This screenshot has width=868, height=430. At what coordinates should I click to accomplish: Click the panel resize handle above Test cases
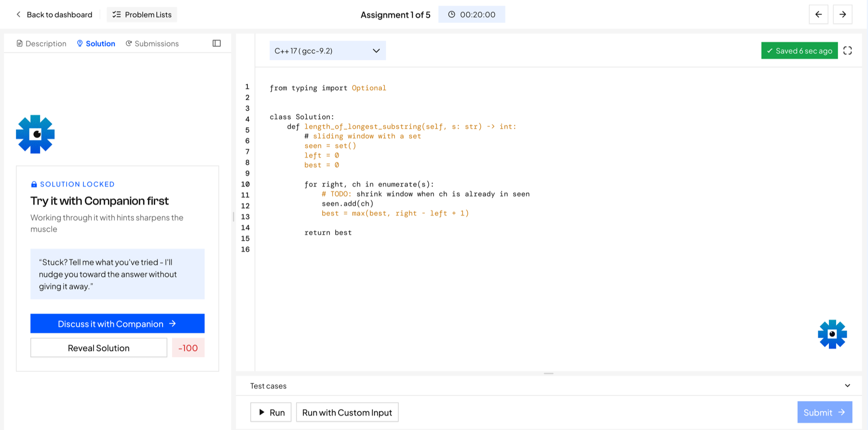(x=549, y=373)
